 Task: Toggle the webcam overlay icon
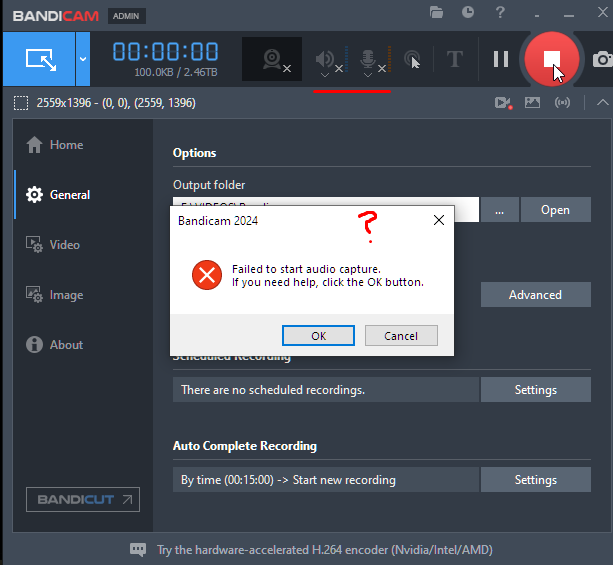click(272, 59)
